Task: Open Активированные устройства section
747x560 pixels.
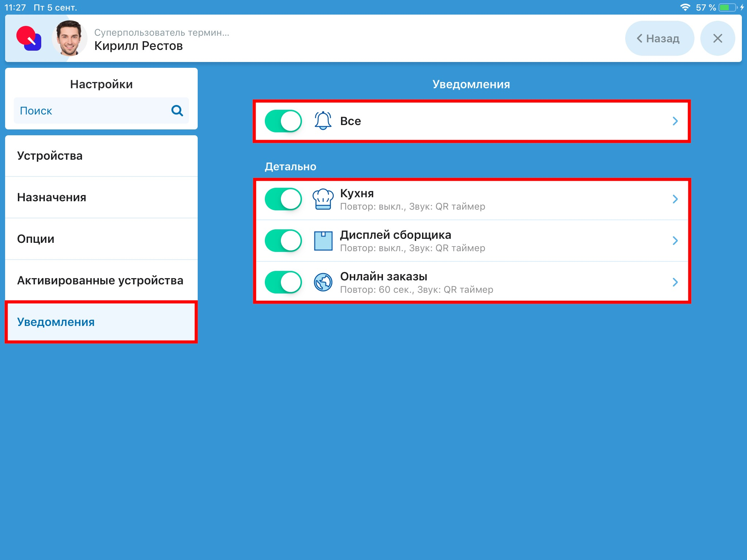Action: pyautogui.click(x=101, y=281)
